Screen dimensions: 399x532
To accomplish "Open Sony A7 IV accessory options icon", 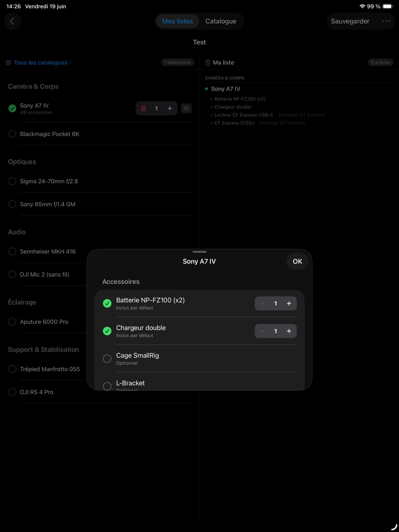I will point(186,108).
